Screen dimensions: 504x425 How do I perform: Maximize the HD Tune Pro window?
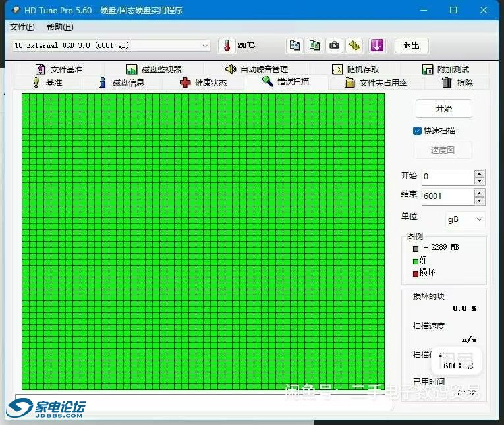pyautogui.click(x=453, y=10)
